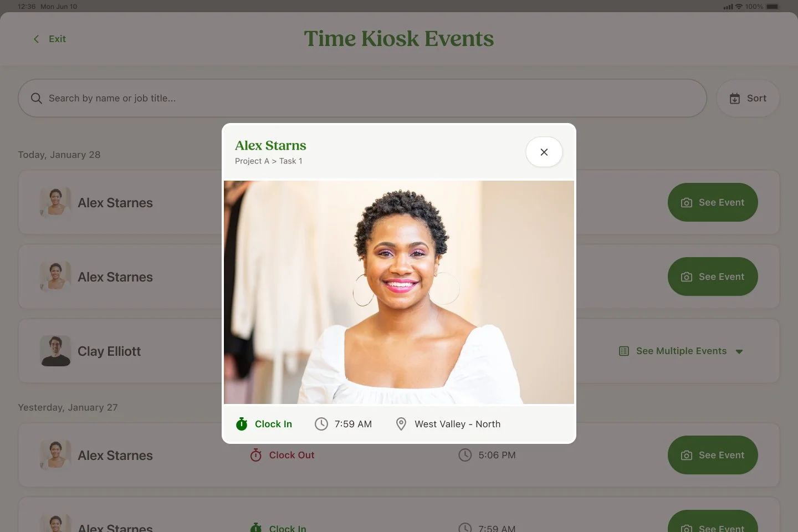Click the Clock In label in popup
The width and height of the screenshot is (798, 532).
[x=273, y=424]
